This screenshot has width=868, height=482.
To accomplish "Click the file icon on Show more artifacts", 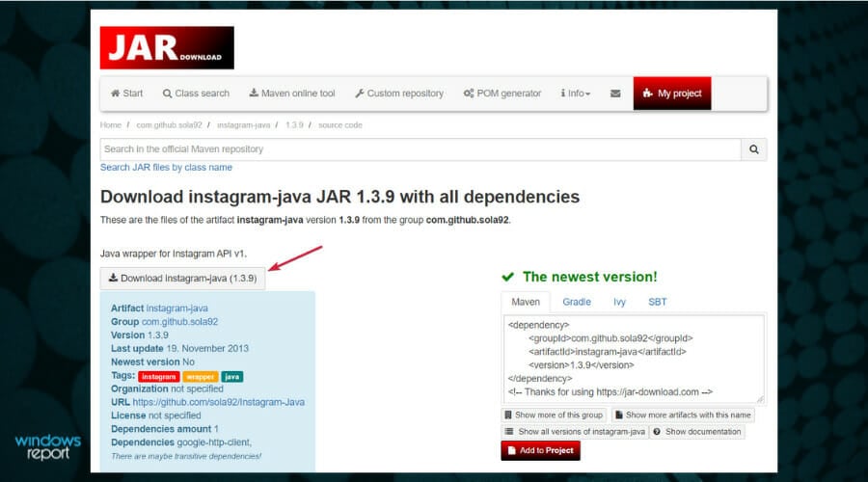I will (x=619, y=415).
